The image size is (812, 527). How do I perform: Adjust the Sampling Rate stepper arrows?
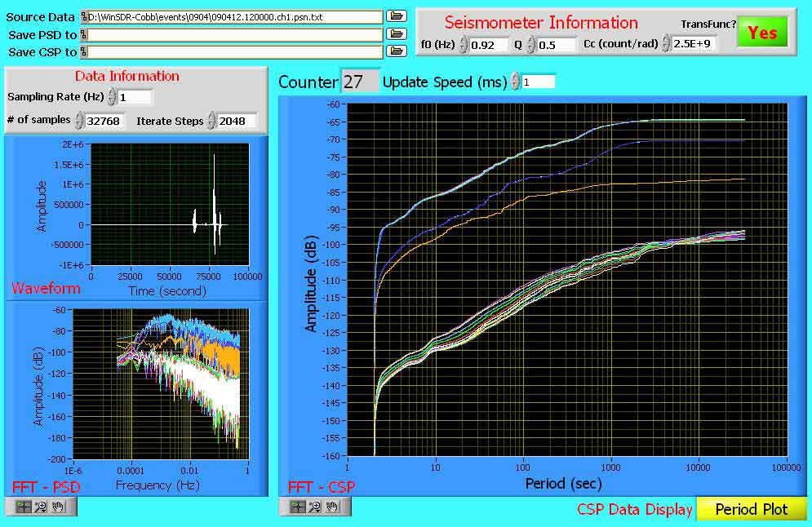tap(112, 97)
